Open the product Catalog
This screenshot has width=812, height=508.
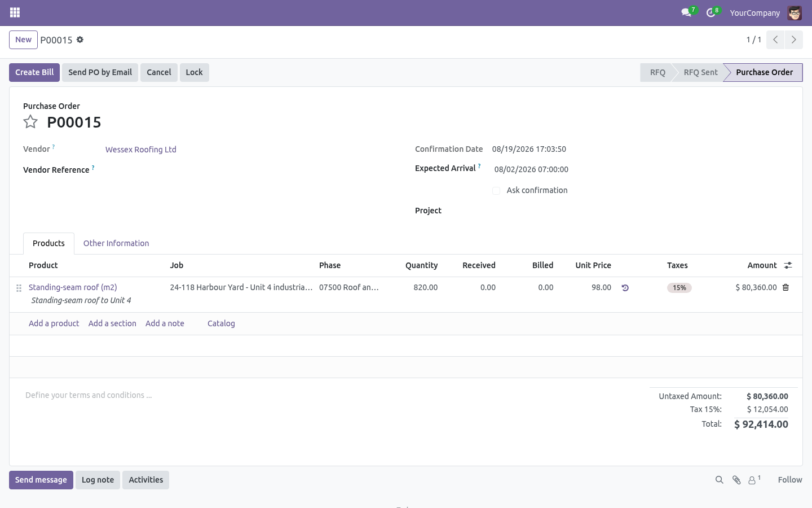(221, 323)
